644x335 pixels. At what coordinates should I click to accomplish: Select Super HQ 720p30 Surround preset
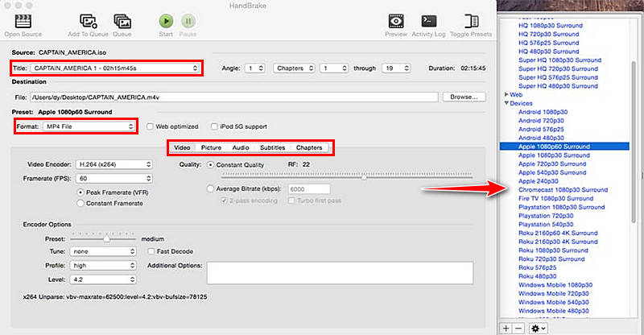coord(558,68)
